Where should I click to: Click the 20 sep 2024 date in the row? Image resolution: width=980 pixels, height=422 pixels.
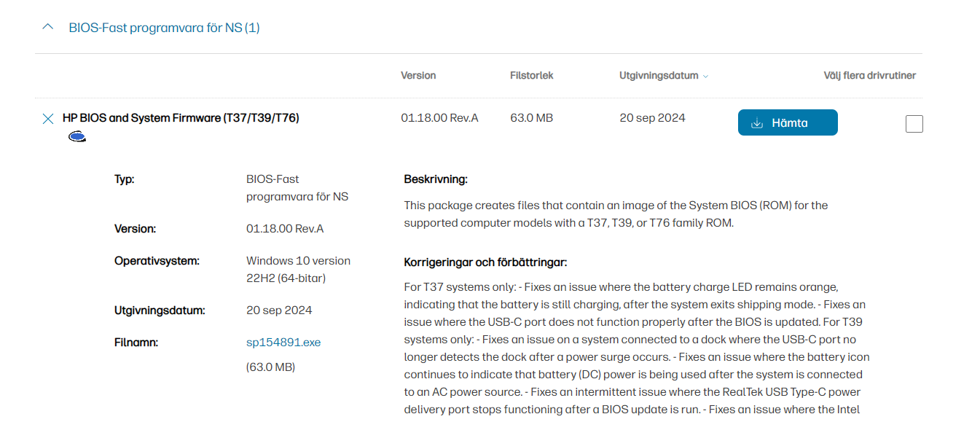click(x=652, y=118)
